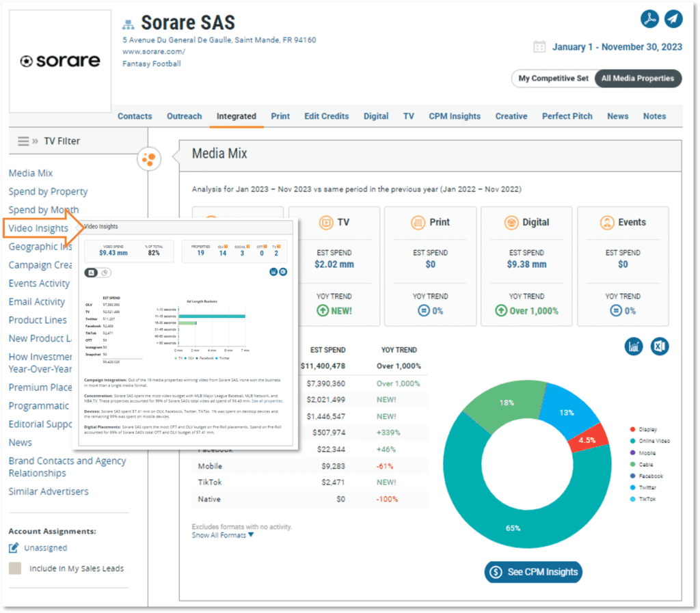Click the Events card icon
This screenshot has width=700, height=613.
607,222
